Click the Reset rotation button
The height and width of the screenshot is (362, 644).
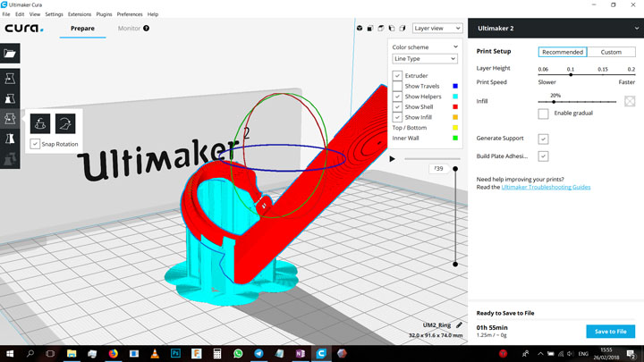click(40, 123)
